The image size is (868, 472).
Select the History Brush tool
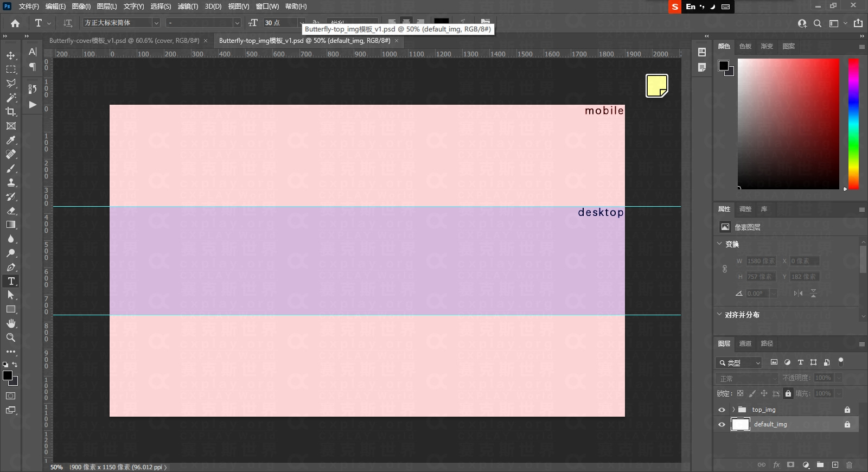(x=11, y=196)
